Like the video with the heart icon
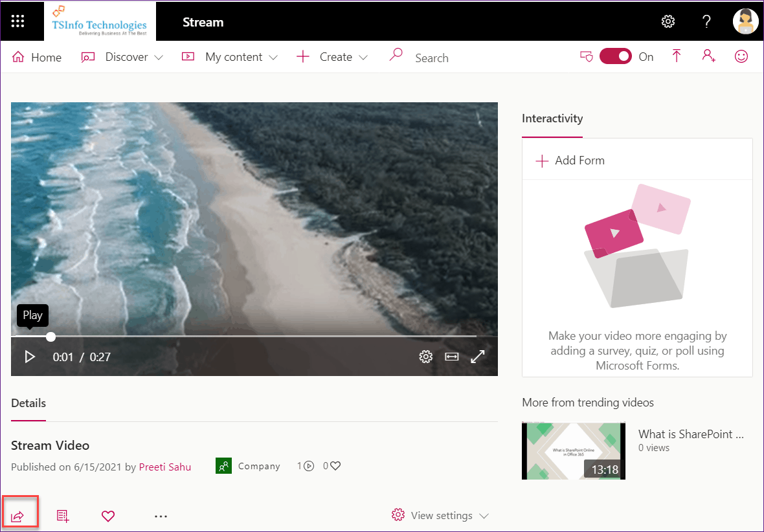This screenshot has width=764, height=532. (108, 516)
